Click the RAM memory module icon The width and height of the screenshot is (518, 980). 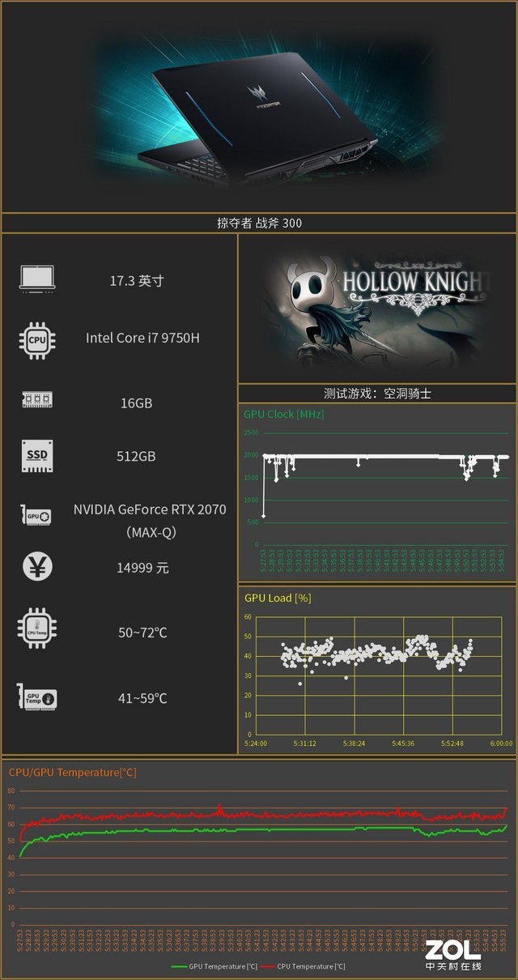point(36,400)
